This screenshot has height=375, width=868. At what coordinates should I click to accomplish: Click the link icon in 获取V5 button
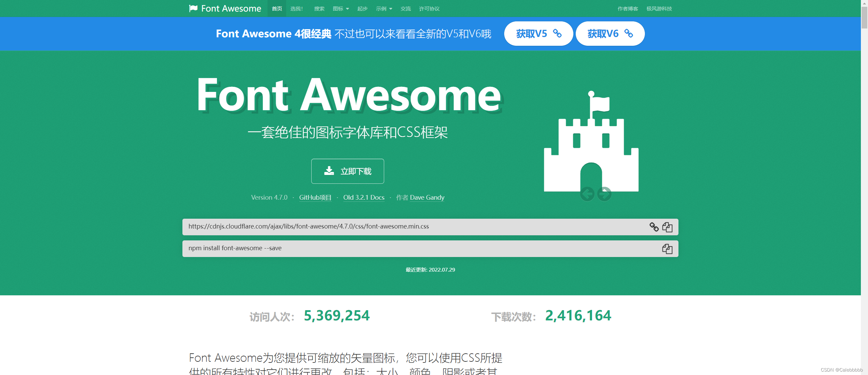557,33
